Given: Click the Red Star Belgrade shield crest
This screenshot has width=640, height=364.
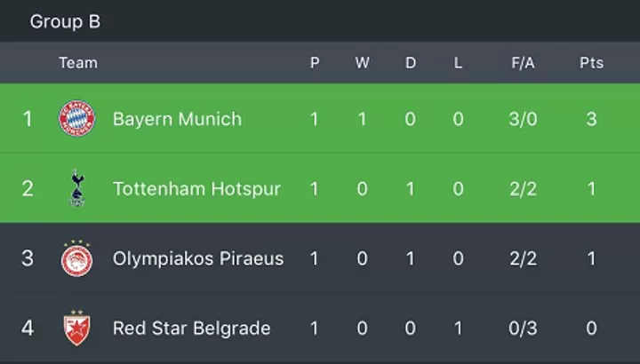Looking at the screenshot, I should [76, 328].
